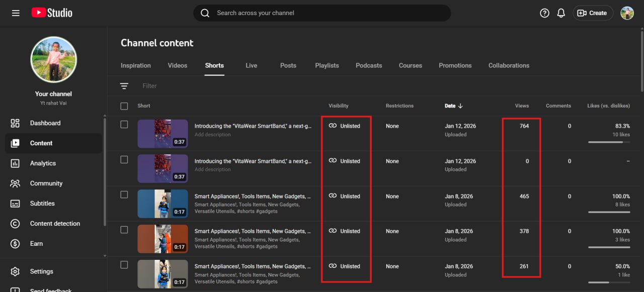Click the account avatar in top bar
This screenshot has height=292, width=644.
pos(627,13)
